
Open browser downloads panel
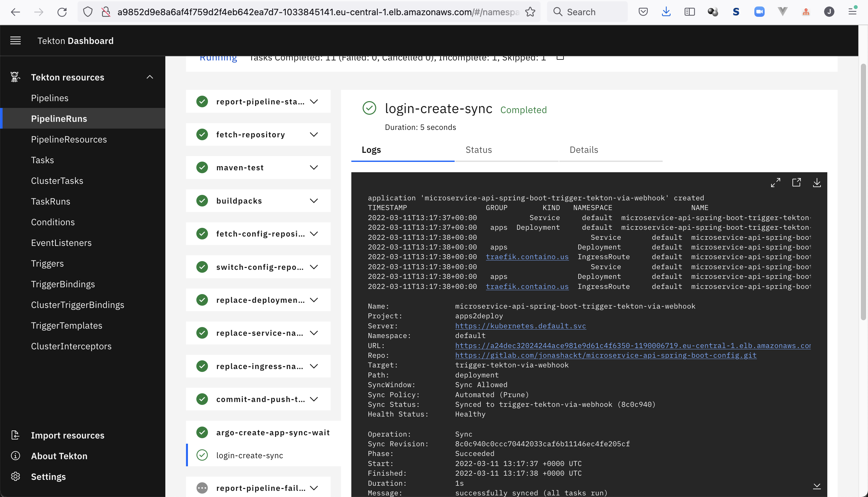pos(666,12)
